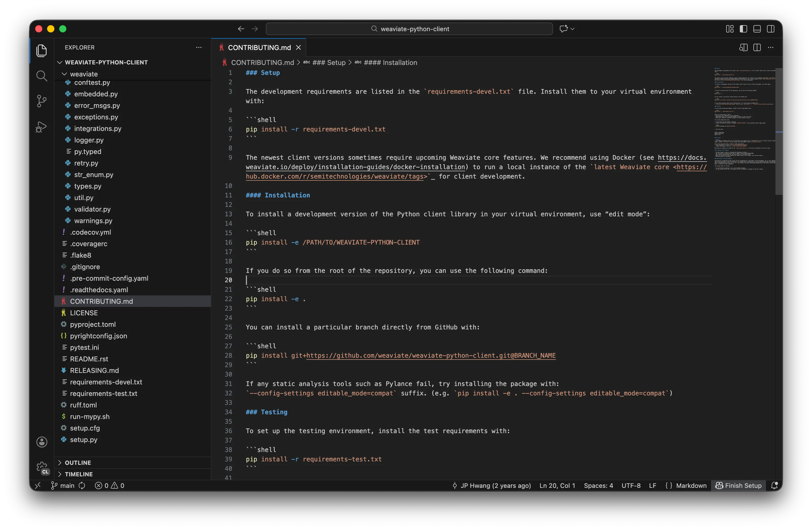Open the Accounts icon in activity bar
The width and height of the screenshot is (812, 530).
click(x=42, y=441)
